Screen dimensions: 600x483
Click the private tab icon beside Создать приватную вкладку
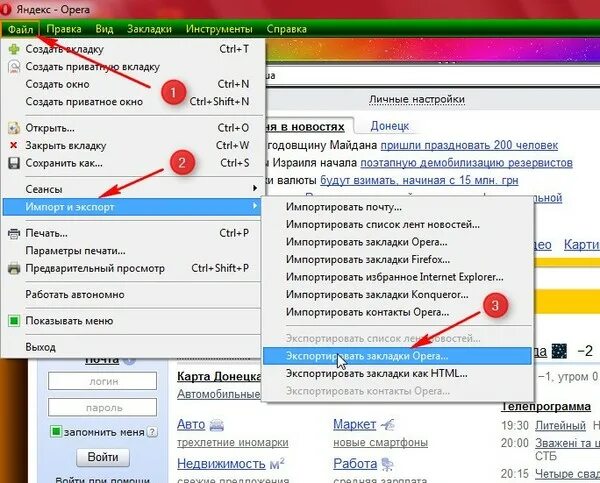point(14,67)
